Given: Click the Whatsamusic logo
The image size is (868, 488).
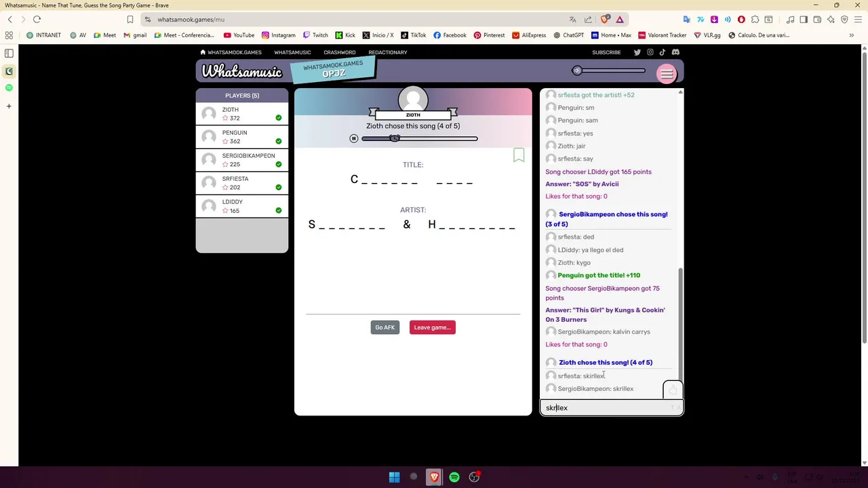Looking at the screenshot, I should click(241, 71).
